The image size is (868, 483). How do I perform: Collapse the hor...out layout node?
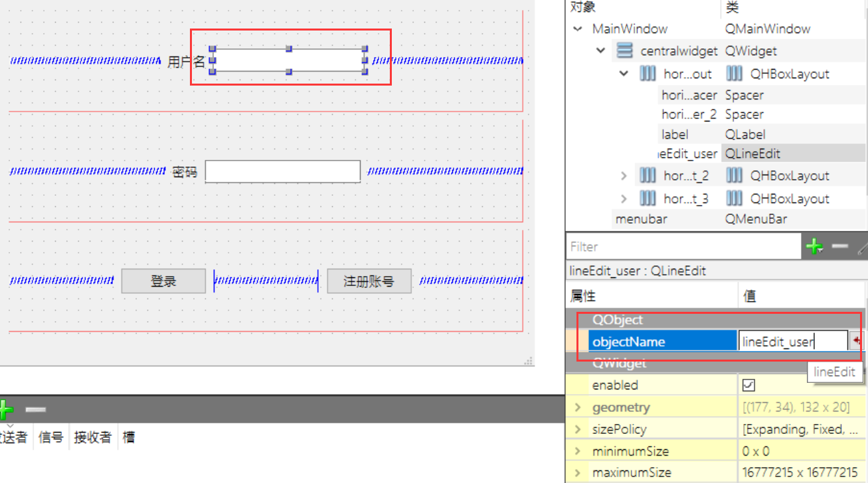tap(624, 74)
